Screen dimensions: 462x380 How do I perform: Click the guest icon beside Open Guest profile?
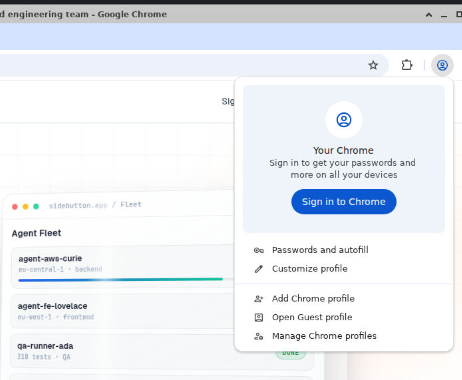tap(259, 317)
